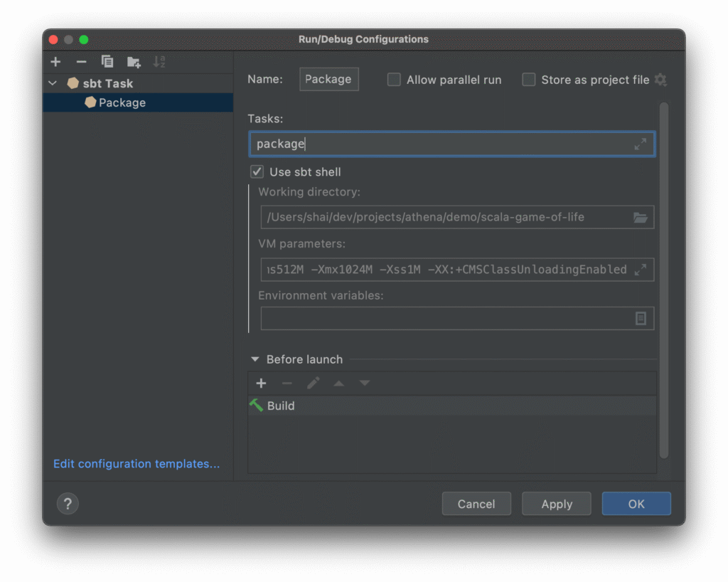Browse for the working directory

(641, 218)
